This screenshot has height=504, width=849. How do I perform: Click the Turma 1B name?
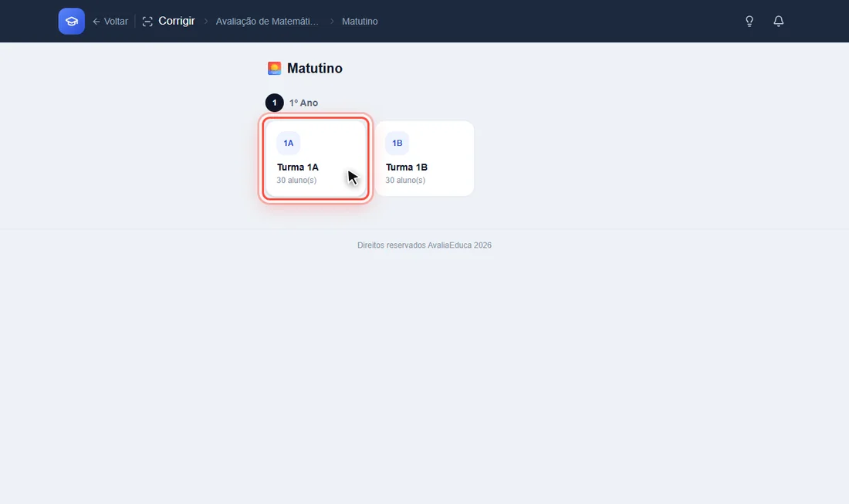pyautogui.click(x=407, y=167)
